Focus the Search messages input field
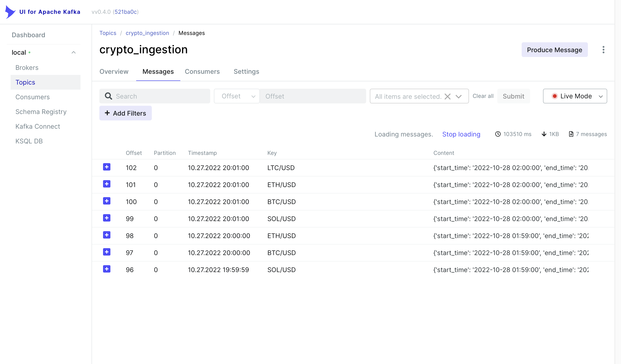The height and width of the screenshot is (364, 621). (x=161, y=96)
